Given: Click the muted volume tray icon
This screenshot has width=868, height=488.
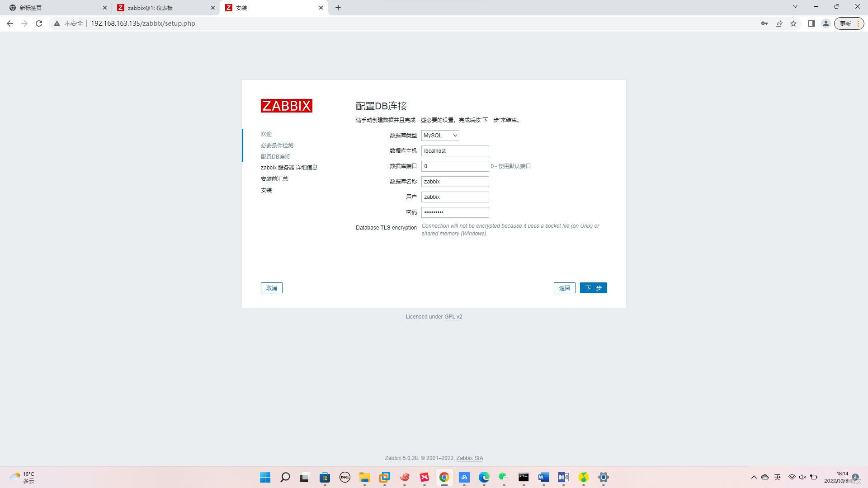Looking at the screenshot, I should (802, 477).
